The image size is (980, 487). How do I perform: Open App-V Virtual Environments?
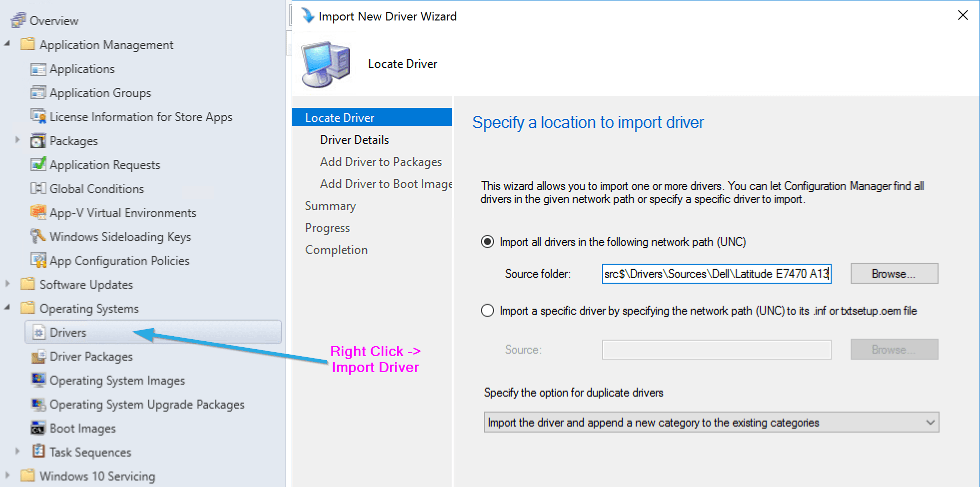pos(122,212)
